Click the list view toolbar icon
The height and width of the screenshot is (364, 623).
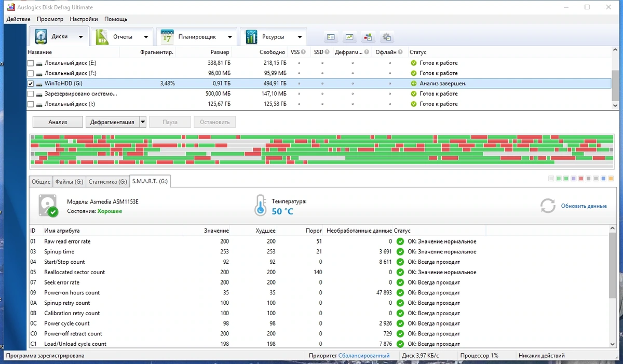click(331, 37)
